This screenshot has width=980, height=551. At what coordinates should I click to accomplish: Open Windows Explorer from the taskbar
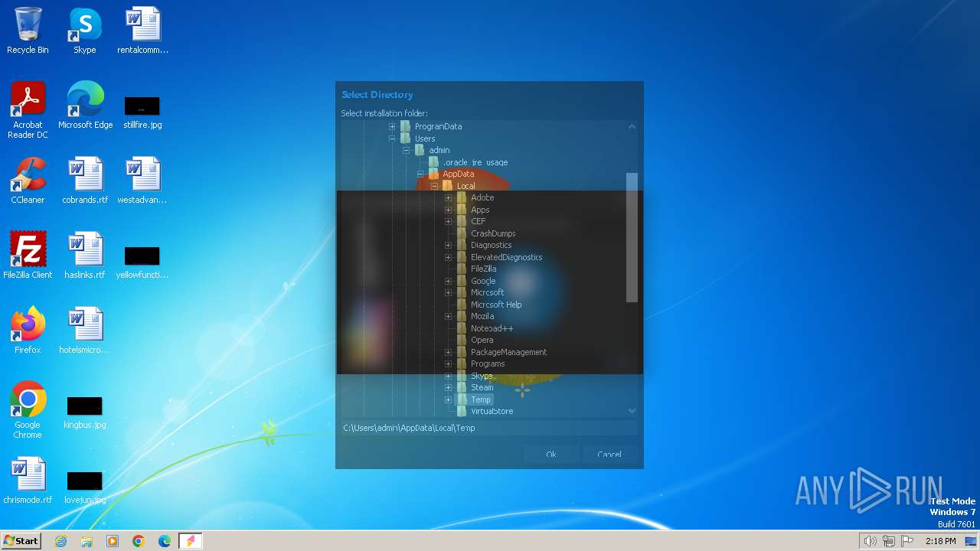coord(87,541)
